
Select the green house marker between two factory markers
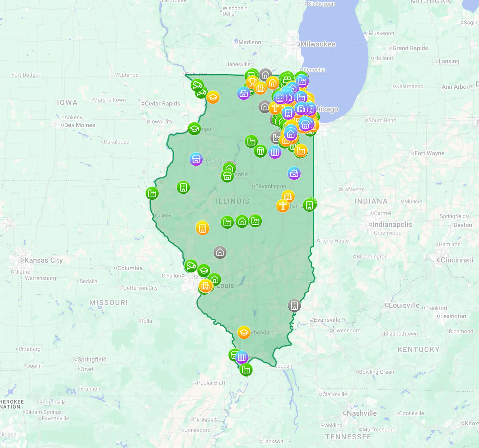pyautogui.click(x=242, y=221)
